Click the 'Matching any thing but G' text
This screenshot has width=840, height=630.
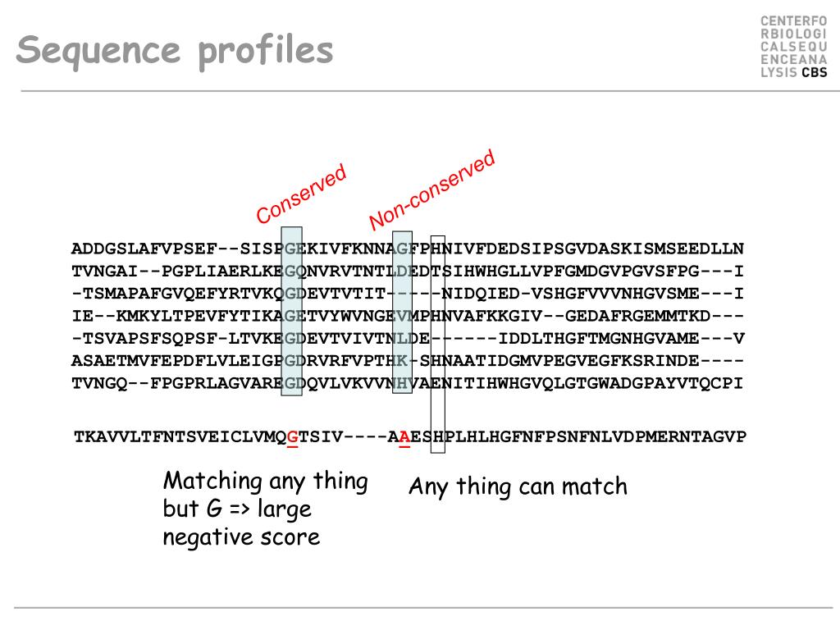266,495
